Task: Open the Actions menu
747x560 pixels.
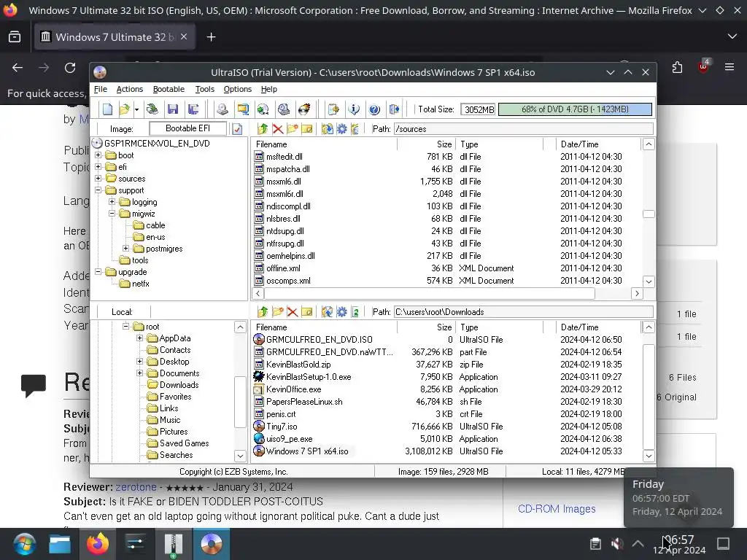Action: (130, 89)
